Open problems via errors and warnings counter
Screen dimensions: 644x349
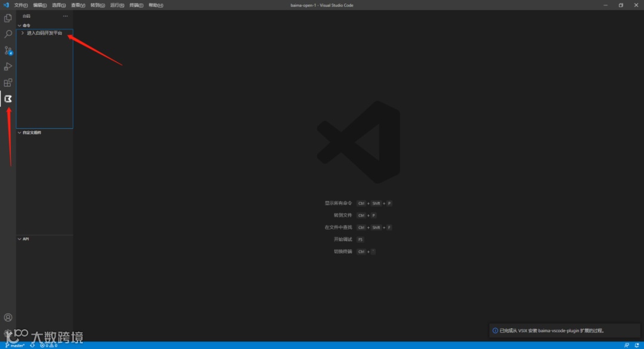coord(48,345)
